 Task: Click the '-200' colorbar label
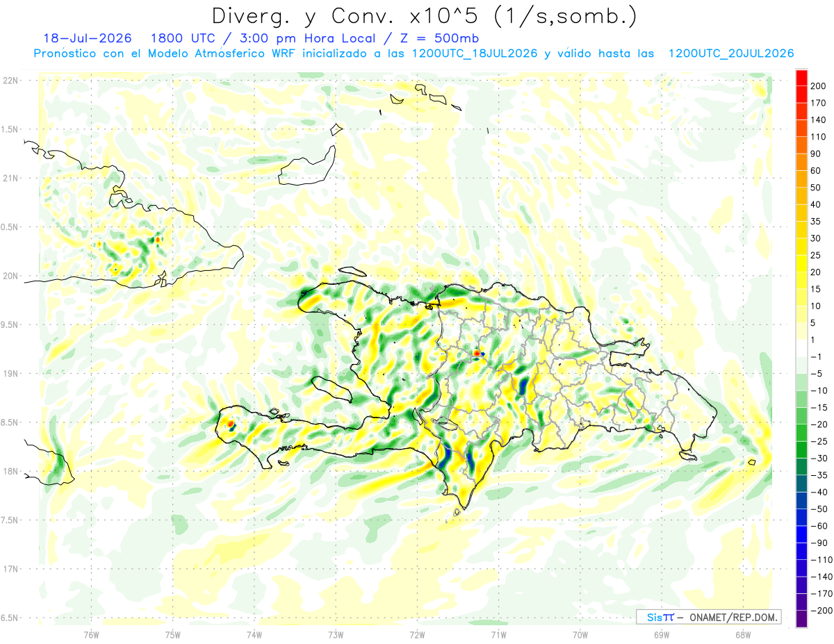click(820, 611)
